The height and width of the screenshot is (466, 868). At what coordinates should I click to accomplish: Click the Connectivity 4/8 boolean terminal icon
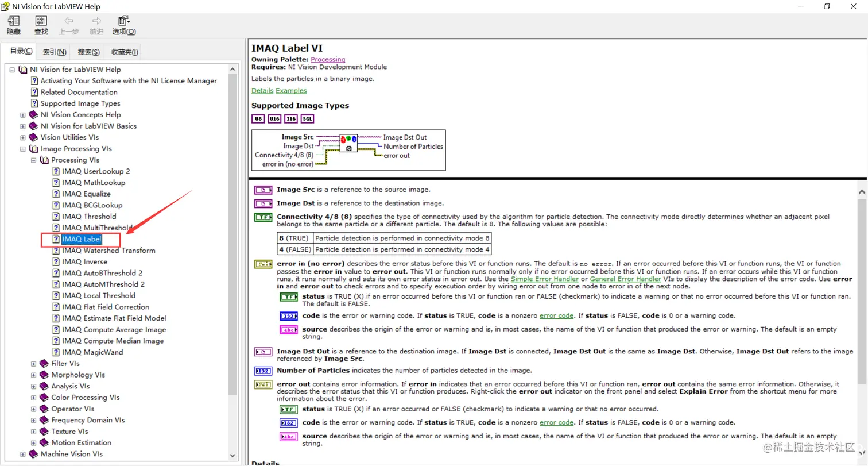click(263, 217)
